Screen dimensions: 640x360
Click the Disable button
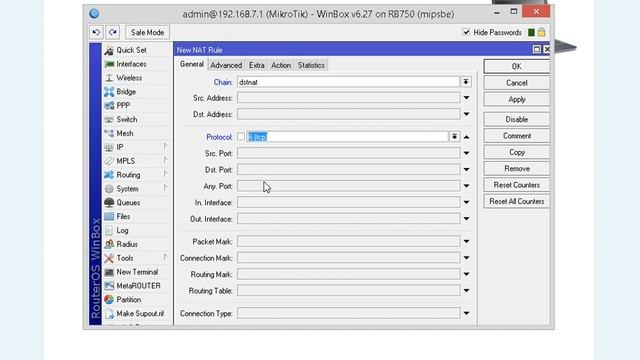(517, 120)
